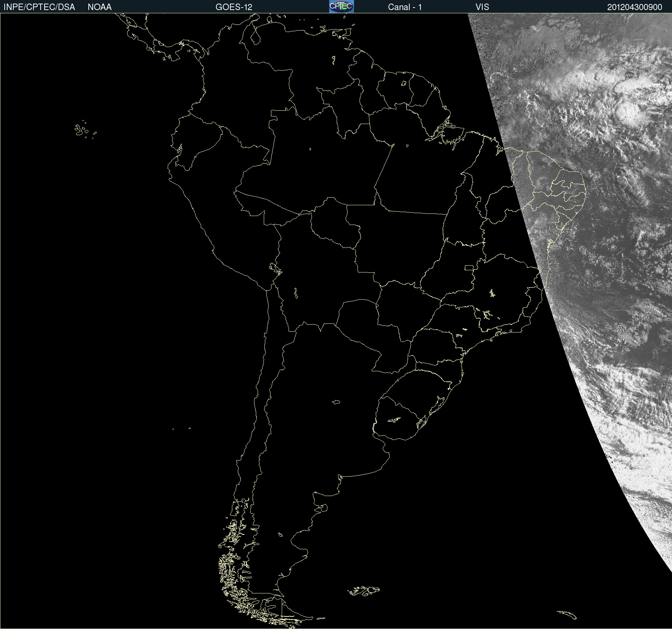Click the VIS channel label
Image resolution: width=672 pixels, height=629 pixels.
482,7
